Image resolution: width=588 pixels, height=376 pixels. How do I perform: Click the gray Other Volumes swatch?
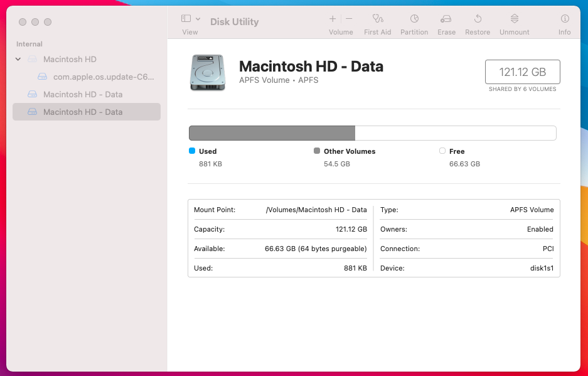click(317, 151)
